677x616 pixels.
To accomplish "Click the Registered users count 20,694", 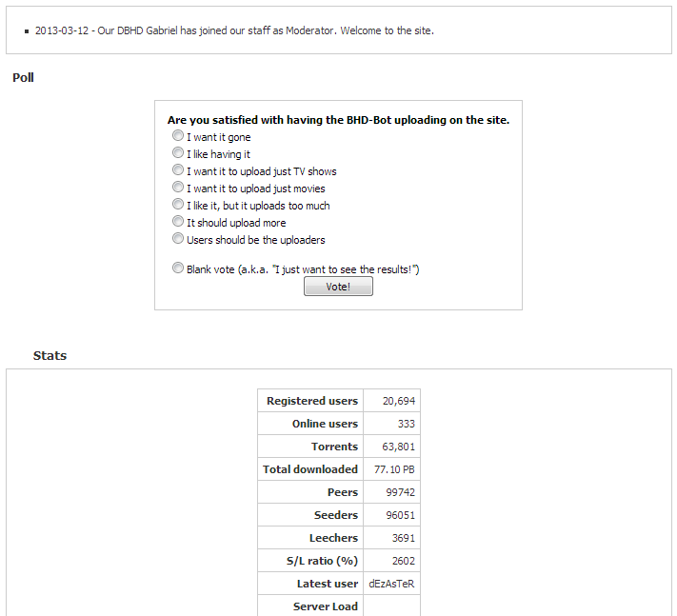I will 399,401.
